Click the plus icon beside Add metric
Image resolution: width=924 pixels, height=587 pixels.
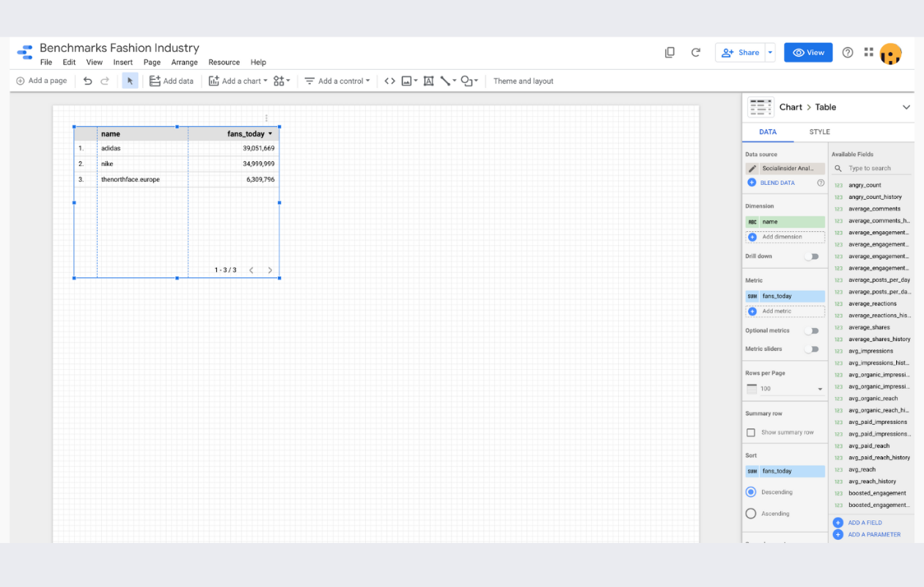752,311
